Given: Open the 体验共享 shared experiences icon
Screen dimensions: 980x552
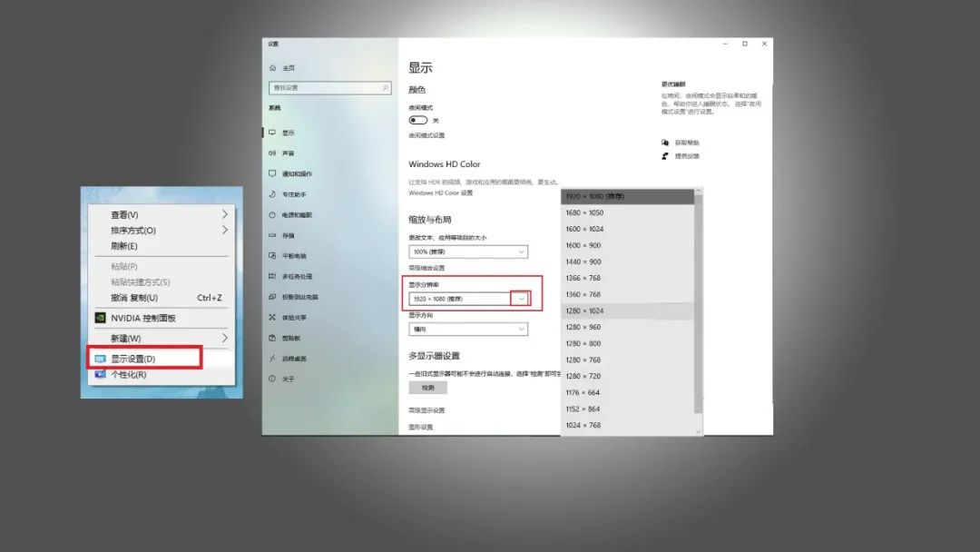Looking at the screenshot, I should [272, 318].
